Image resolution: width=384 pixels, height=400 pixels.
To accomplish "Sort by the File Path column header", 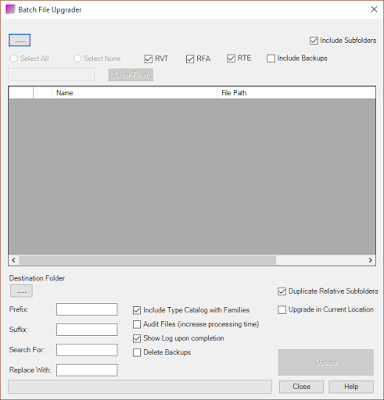I will point(296,93).
